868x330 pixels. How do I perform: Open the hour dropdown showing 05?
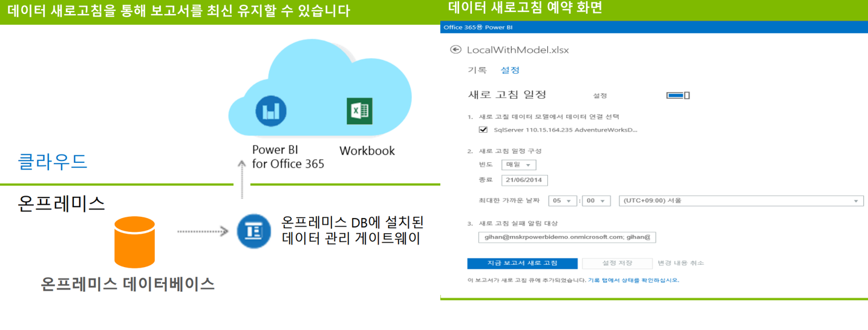(x=563, y=201)
